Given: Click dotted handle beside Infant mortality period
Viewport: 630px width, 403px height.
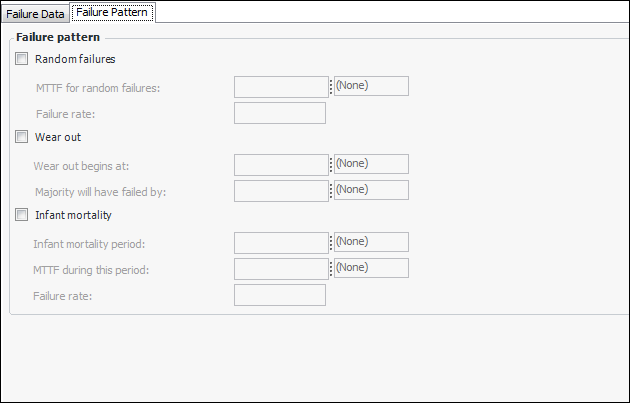Looking at the screenshot, I should [x=331, y=243].
